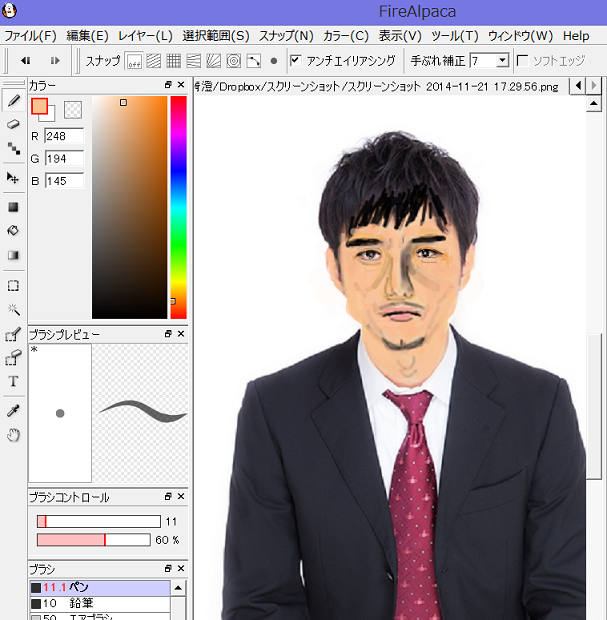Open the カラー(C) menu

pos(346,36)
